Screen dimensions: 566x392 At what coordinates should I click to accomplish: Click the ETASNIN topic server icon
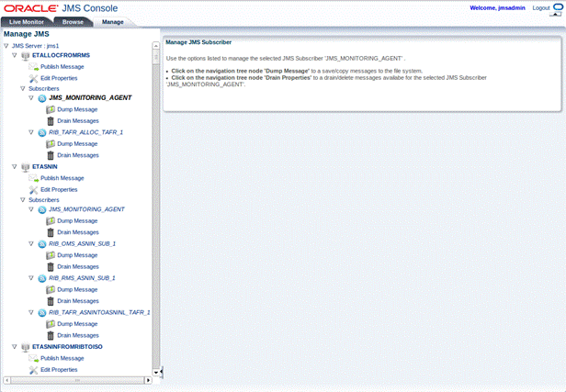26,167
